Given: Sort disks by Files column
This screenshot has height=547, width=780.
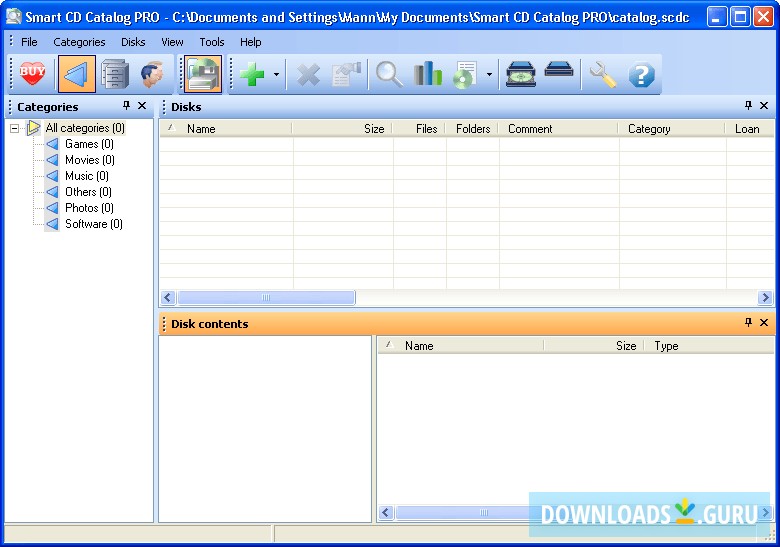Looking at the screenshot, I should tap(419, 129).
